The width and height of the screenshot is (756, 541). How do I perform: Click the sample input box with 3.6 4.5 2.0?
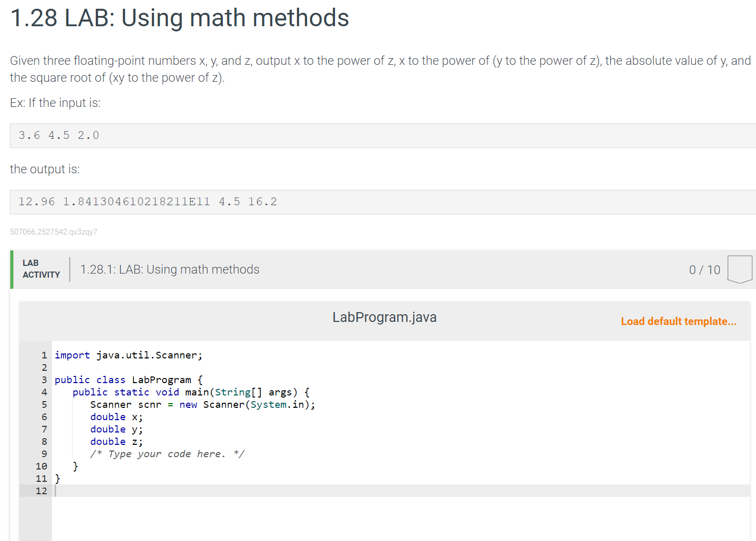coord(383,136)
